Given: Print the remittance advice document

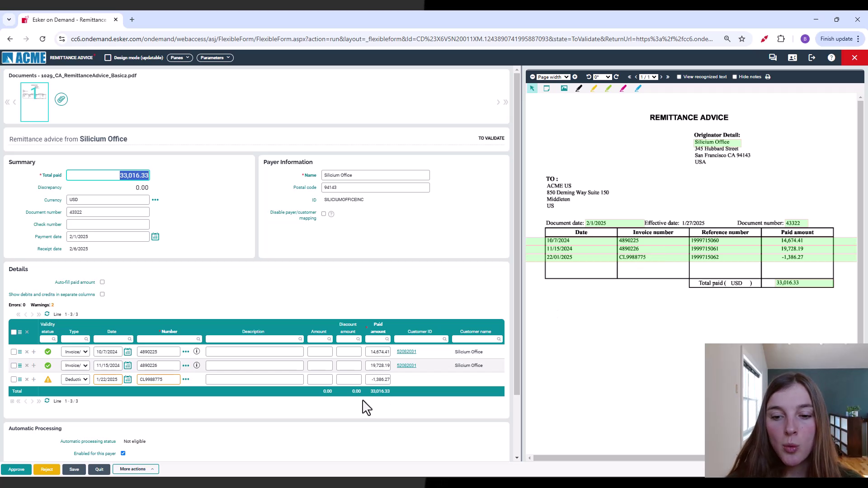Looking at the screenshot, I should pos(768,77).
